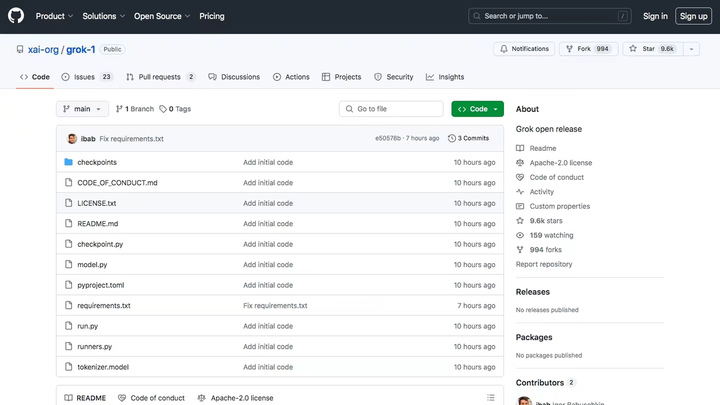The width and height of the screenshot is (720, 405).
Task: Expand the Solutions menu
Action: click(x=103, y=16)
